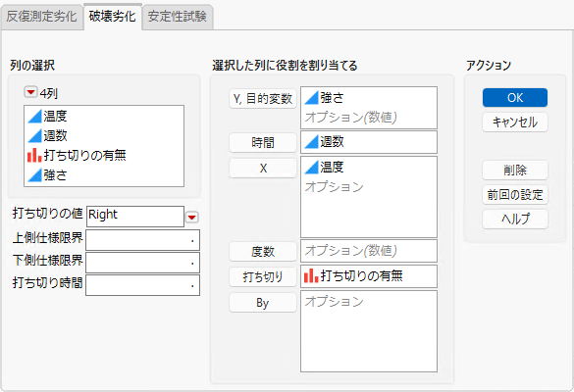Select 強さ in the Y role box
574x392 pixels.
(332, 98)
